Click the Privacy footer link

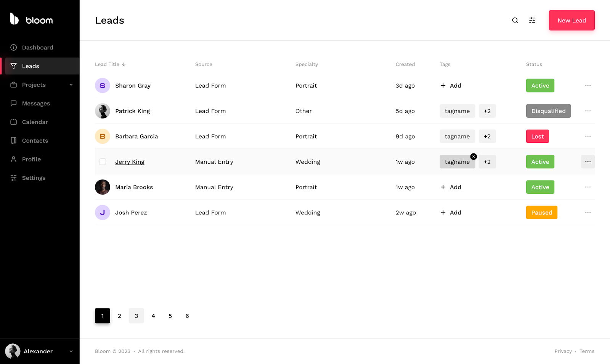[563, 351]
